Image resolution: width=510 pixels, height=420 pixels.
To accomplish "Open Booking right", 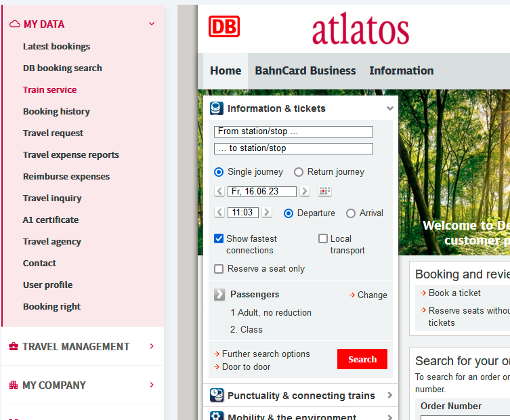I will (51, 307).
